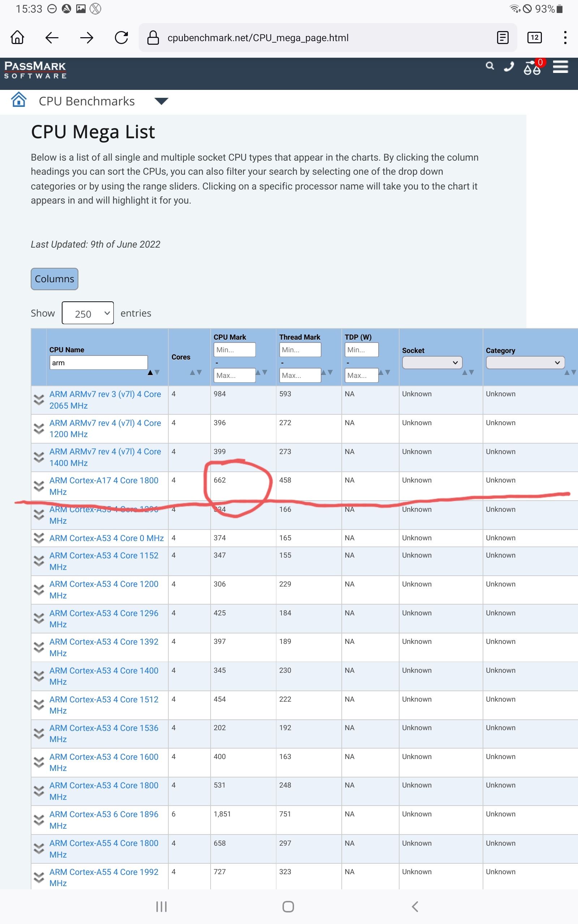This screenshot has width=578, height=924.
Task: Open ARM Cortex-A55 4 Core 1800 MHz link
Action: [x=104, y=849]
